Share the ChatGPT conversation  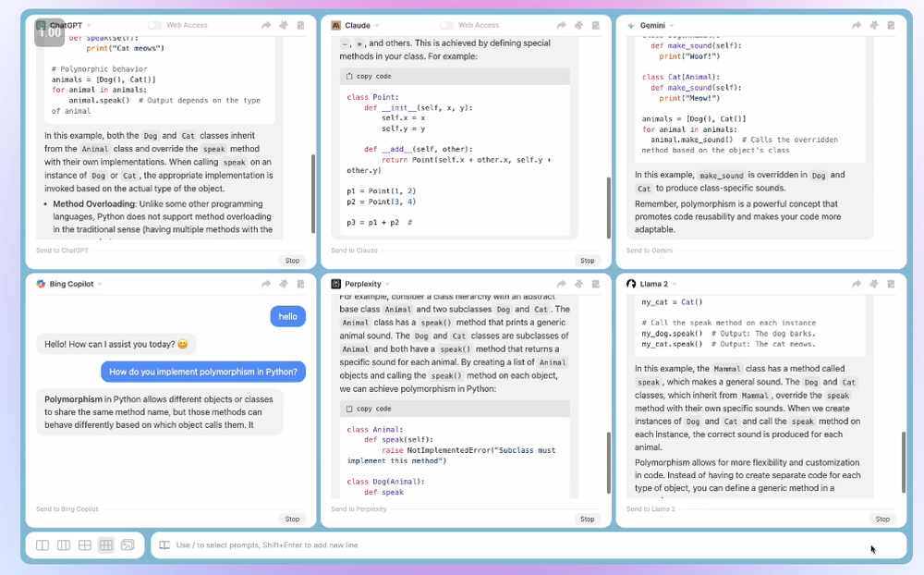coord(266,25)
